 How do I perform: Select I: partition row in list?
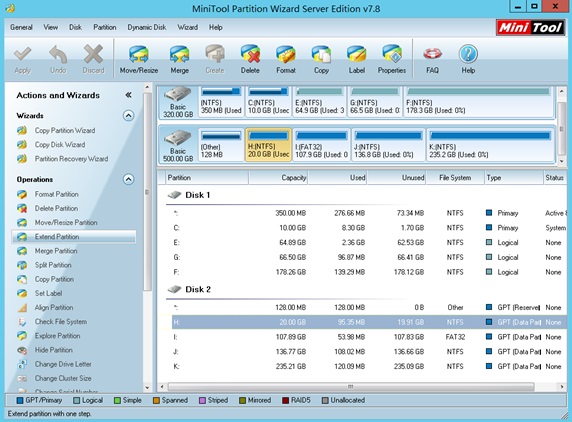point(369,337)
